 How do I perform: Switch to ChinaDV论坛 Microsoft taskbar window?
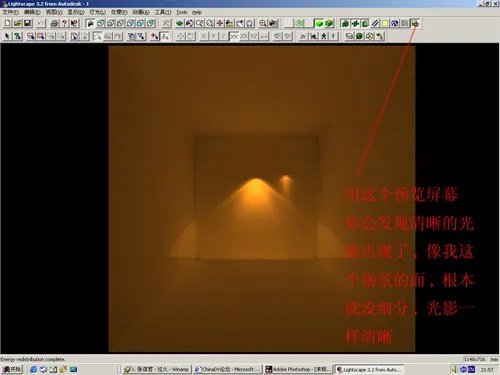click(x=228, y=369)
